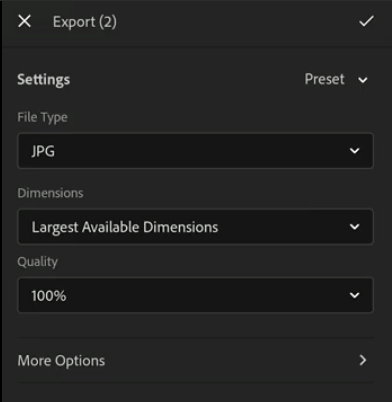Expand the Preset chevron arrow

tap(363, 80)
